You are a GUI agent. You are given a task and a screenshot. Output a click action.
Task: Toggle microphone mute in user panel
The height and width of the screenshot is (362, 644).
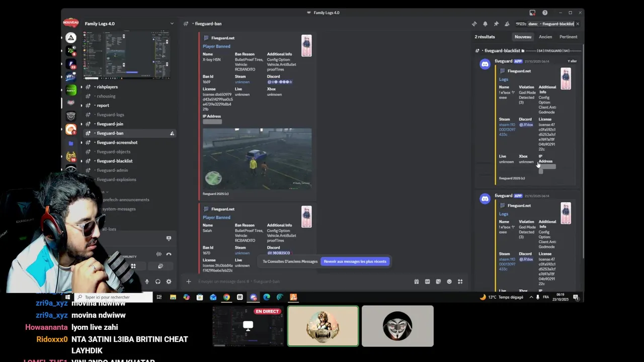tap(147, 282)
